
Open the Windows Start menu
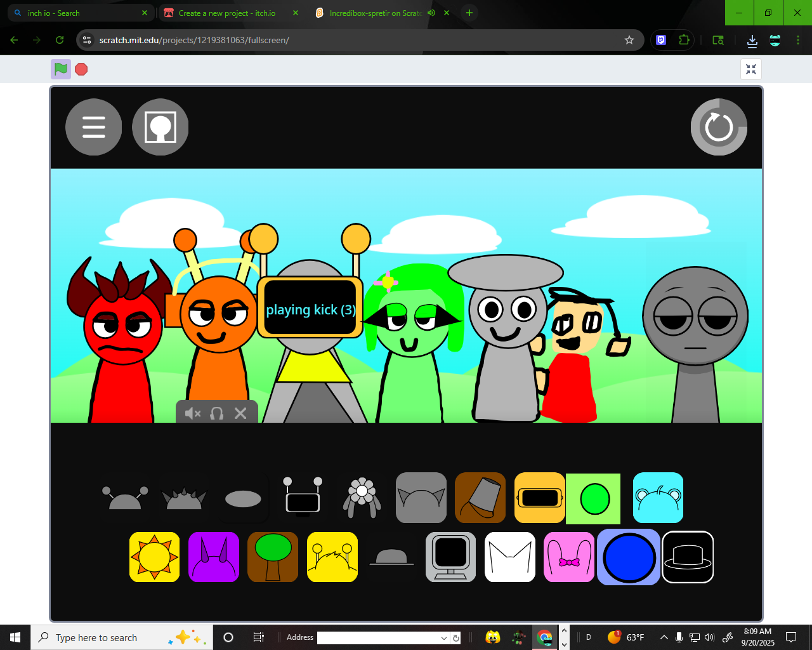(x=15, y=637)
